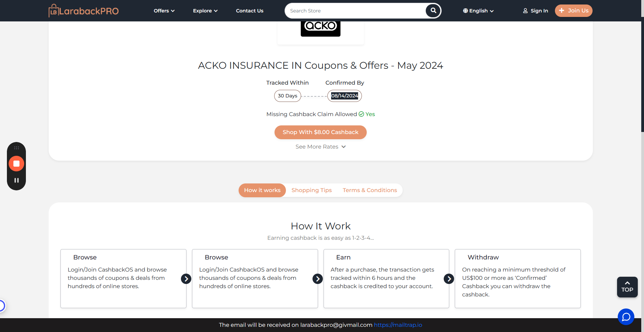Click the globe language icon

(x=465, y=11)
